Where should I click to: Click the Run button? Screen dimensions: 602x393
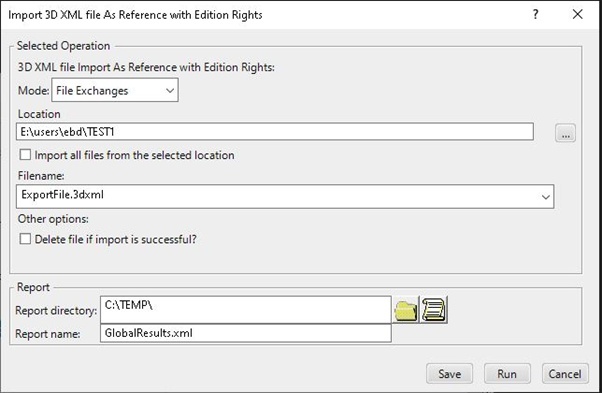point(507,374)
